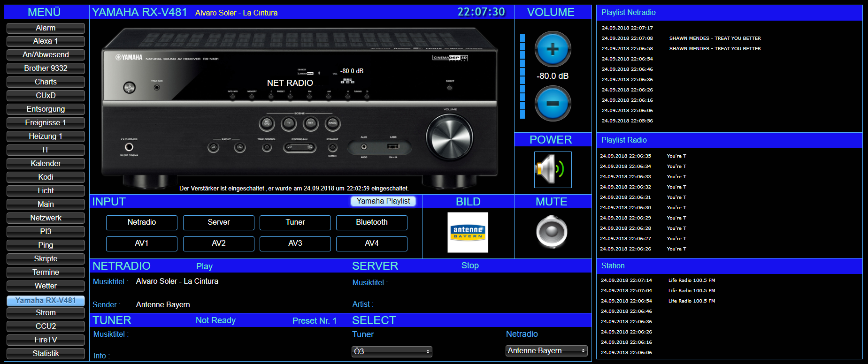Open the Netradio dropdown showing Antenne Bayern
The height and width of the screenshot is (364, 868).
pos(546,351)
